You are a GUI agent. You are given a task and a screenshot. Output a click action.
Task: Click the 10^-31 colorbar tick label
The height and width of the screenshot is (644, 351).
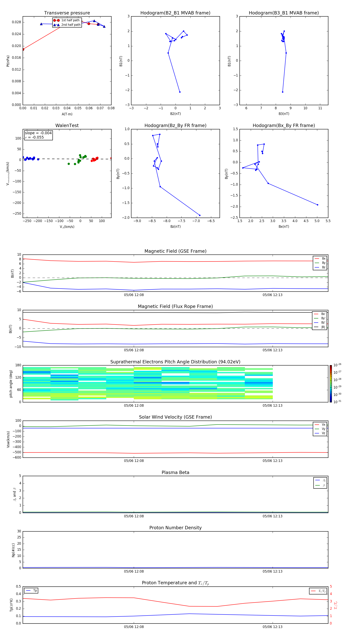point(338,402)
